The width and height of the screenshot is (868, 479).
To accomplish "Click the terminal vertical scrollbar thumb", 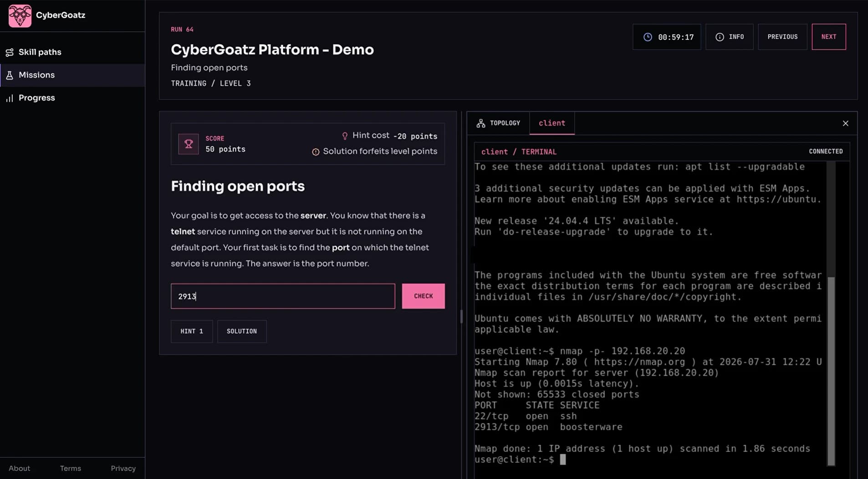I will tap(831, 371).
